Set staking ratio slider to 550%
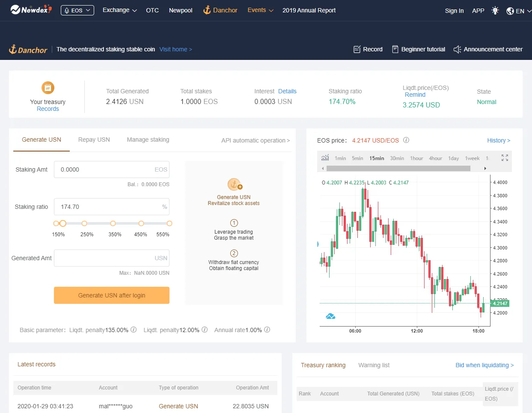The width and height of the screenshot is (532, 413). (x=169, y=223)
